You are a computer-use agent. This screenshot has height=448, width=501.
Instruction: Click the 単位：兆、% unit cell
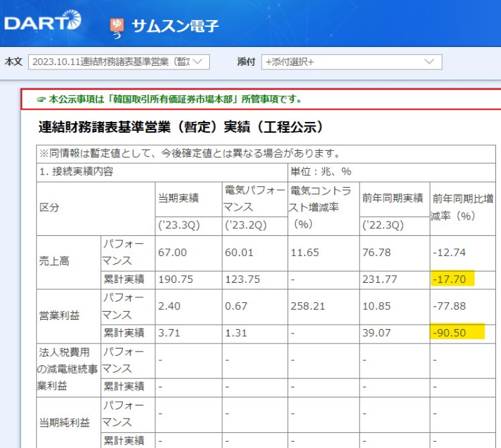pos(392,172)
